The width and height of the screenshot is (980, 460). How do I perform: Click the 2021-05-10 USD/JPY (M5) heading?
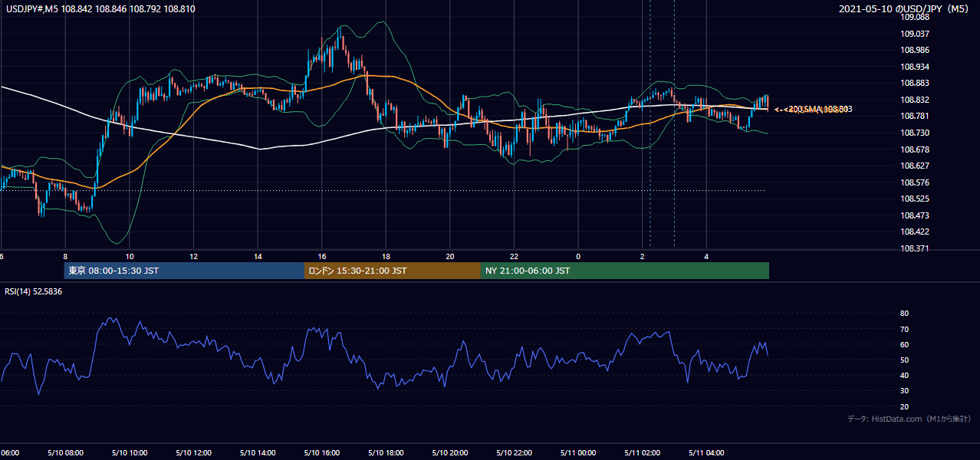tap(905, 9)
